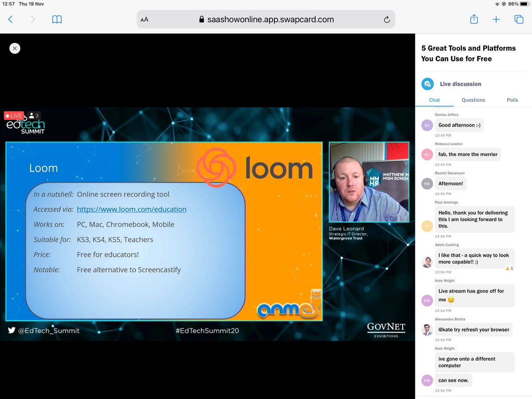Click the 'Afternoon!' chat message
The width and height of the screenshot is (532, 399).
click(450, 184)
